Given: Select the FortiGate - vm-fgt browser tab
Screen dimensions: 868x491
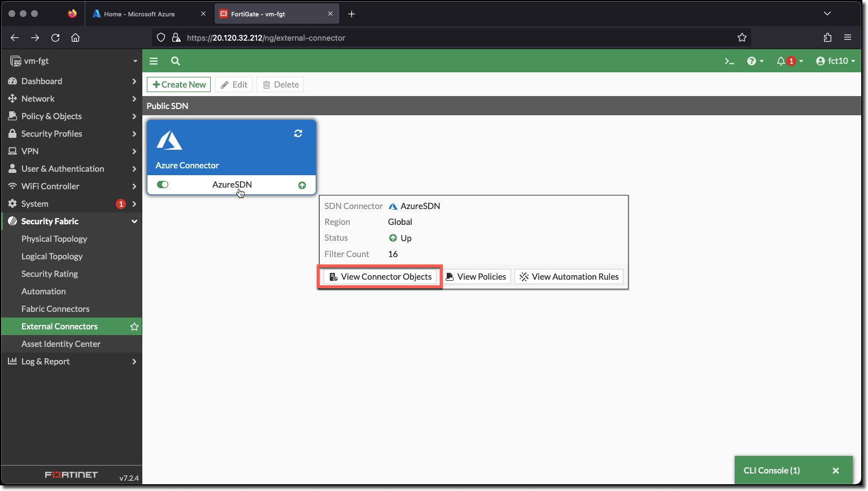Looking at the screenshot, I should point(277,14).
